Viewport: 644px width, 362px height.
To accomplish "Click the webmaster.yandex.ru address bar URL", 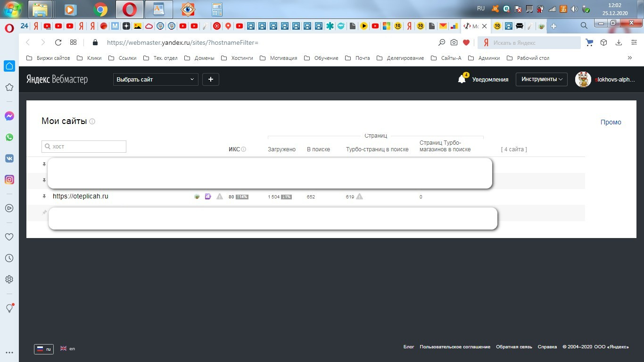I will click(x=183, y=42).
